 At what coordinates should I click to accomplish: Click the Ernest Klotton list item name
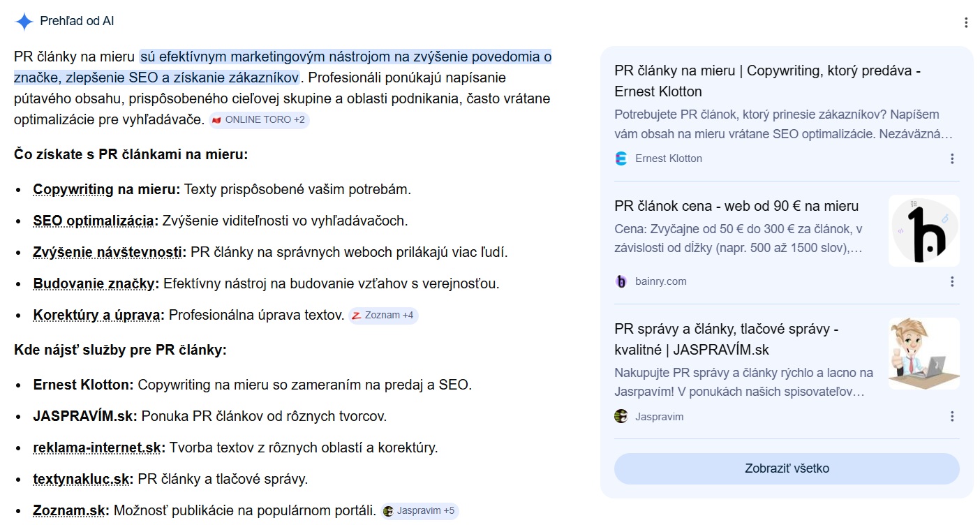pyautogui.click(x=83, y=385)
